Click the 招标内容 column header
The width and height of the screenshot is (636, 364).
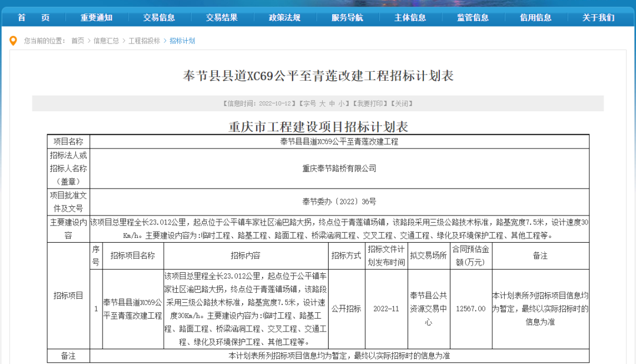click(246, 256)
